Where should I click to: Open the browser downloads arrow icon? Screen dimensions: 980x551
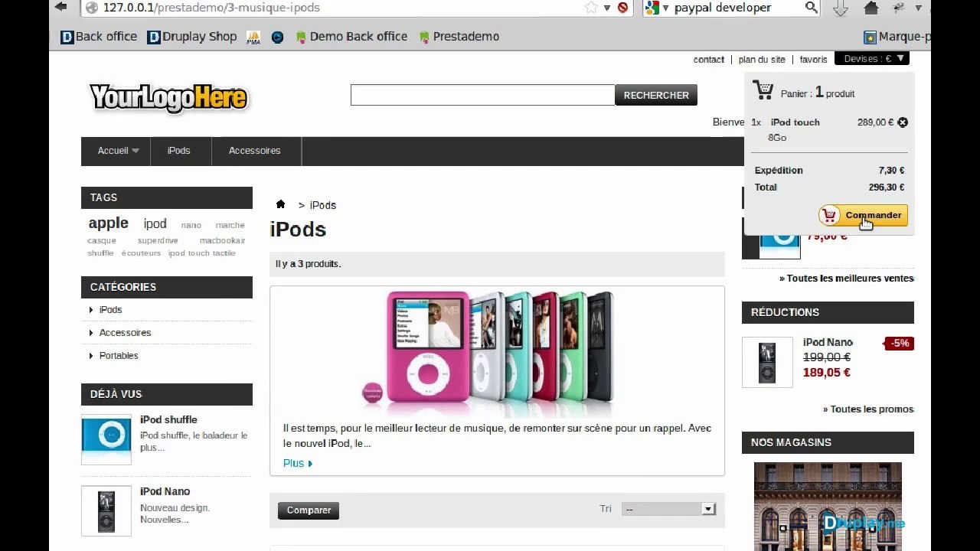840,8
